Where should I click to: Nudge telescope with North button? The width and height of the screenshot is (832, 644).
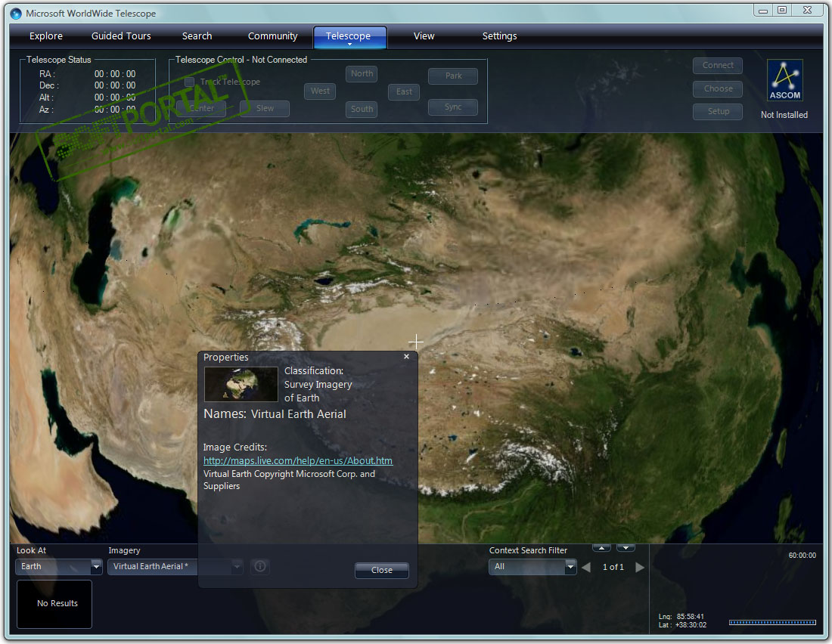tap(362, 74)
